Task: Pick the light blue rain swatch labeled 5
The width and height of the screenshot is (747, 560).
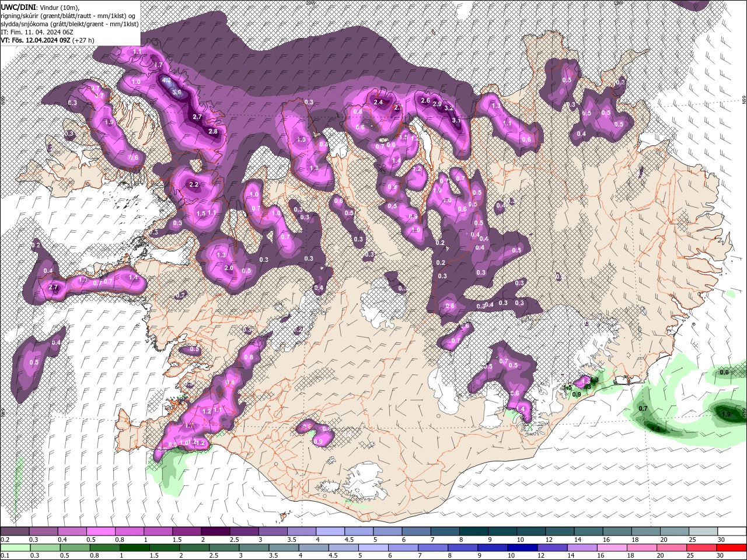Action: (373, 548)
